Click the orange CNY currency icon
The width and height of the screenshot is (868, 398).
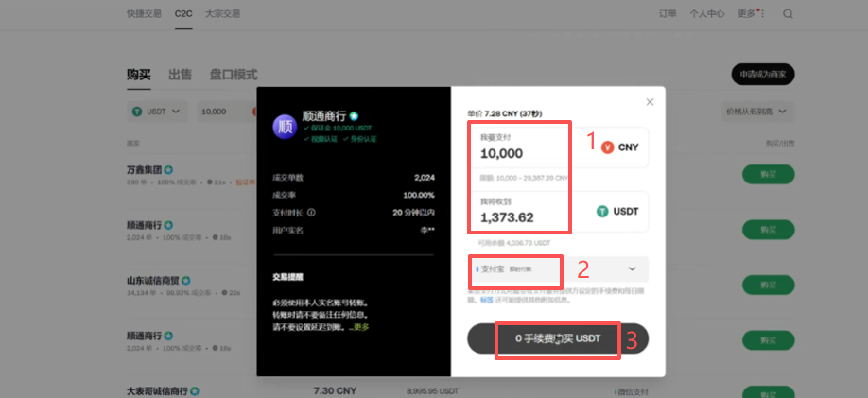click(x=607, y=147)
